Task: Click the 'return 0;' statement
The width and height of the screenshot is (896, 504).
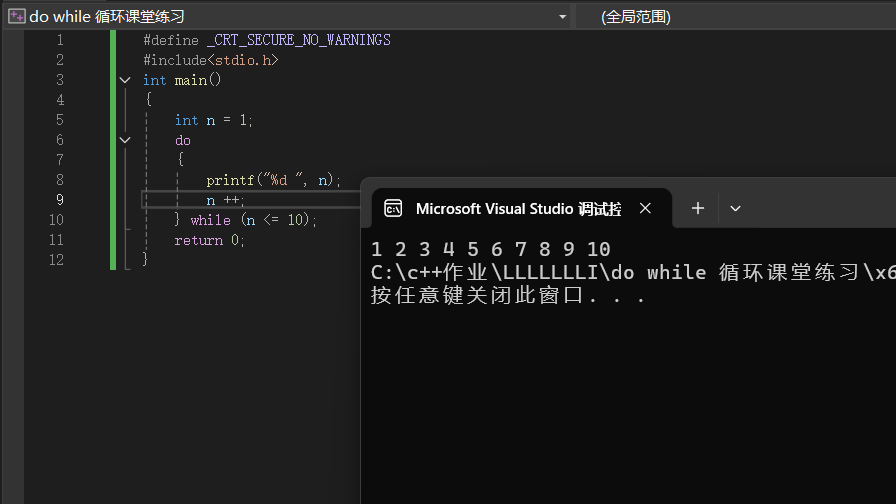Action: click(x=210, y=240)
